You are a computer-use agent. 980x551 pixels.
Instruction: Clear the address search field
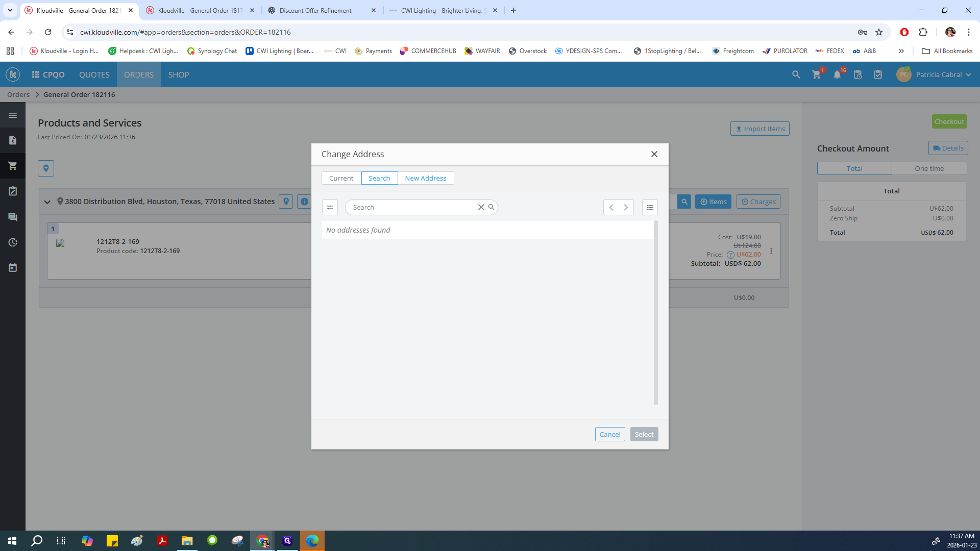(481, 207)
